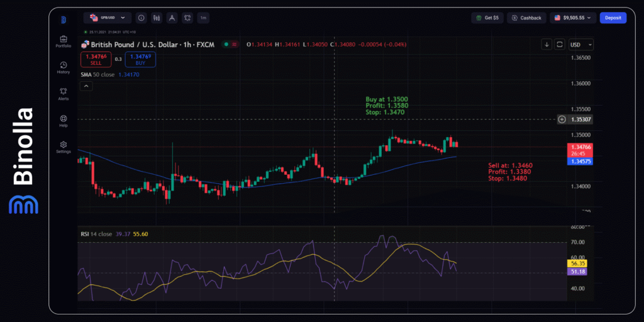Click the Cashback button
644x322 pixels.
[526, 18]
